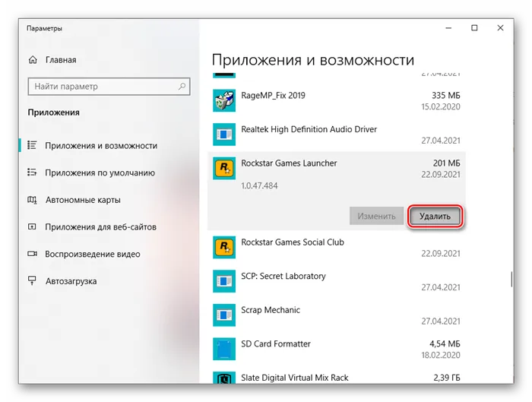532x402 pixels.
Task: Expand the Scrap Mechanic list entry
Action: [x=334, y=316]
